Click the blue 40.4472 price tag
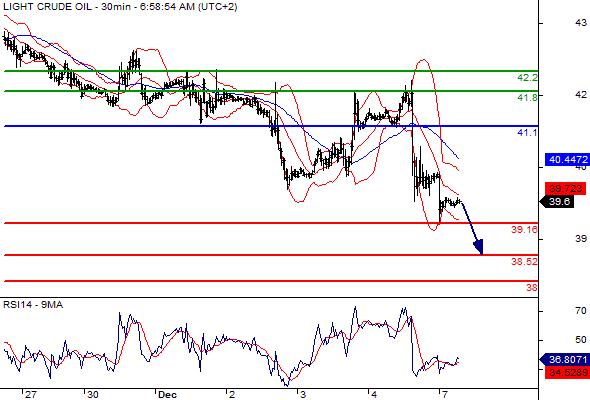The width and height of the screenshot is (590, 400). pyautogui.click(x=567, y=160)
